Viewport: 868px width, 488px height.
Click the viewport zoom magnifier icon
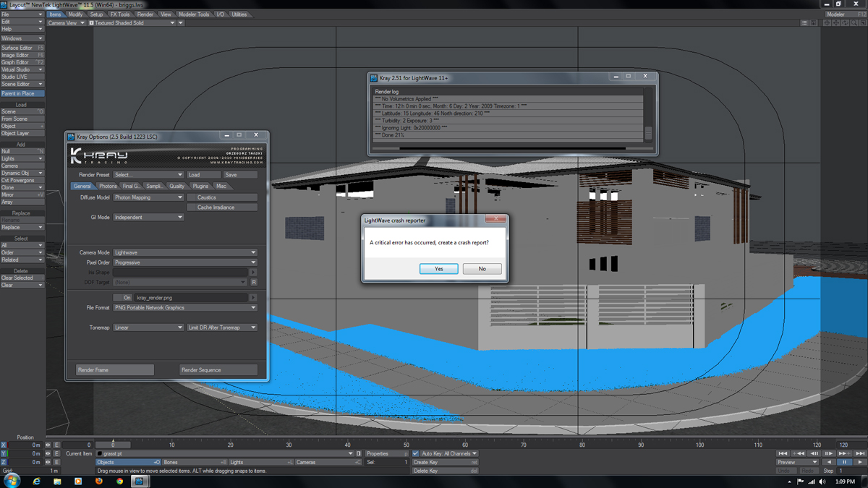[x=854, y=23]
